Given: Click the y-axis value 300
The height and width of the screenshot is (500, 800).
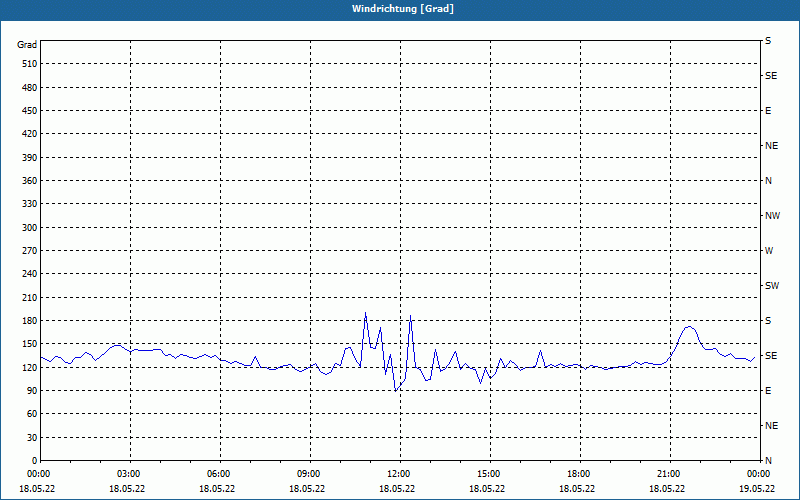Looking at the screenshot, I should [30, 228].
